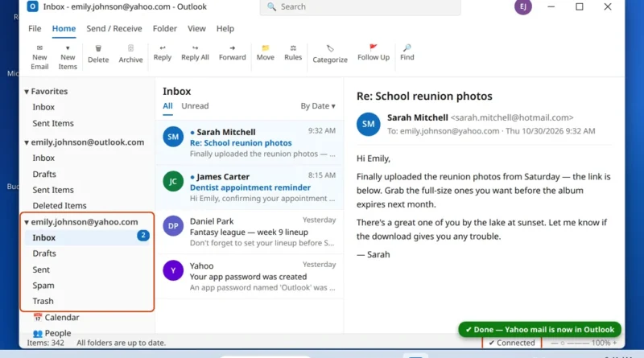The height and width of the screenshot is (358, 644).
Task: Click sender address sarah.mitchell@hotmail.com
Action: (512, 117)
